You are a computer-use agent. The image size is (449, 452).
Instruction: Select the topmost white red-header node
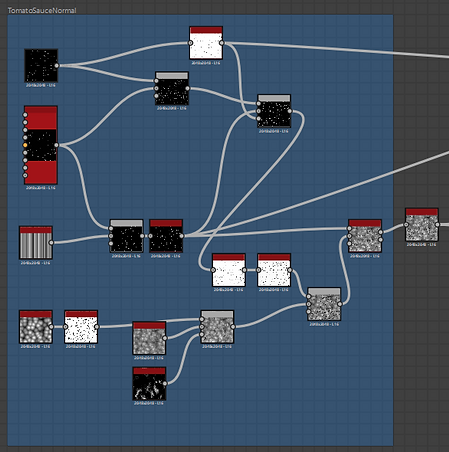click(206, 43)
